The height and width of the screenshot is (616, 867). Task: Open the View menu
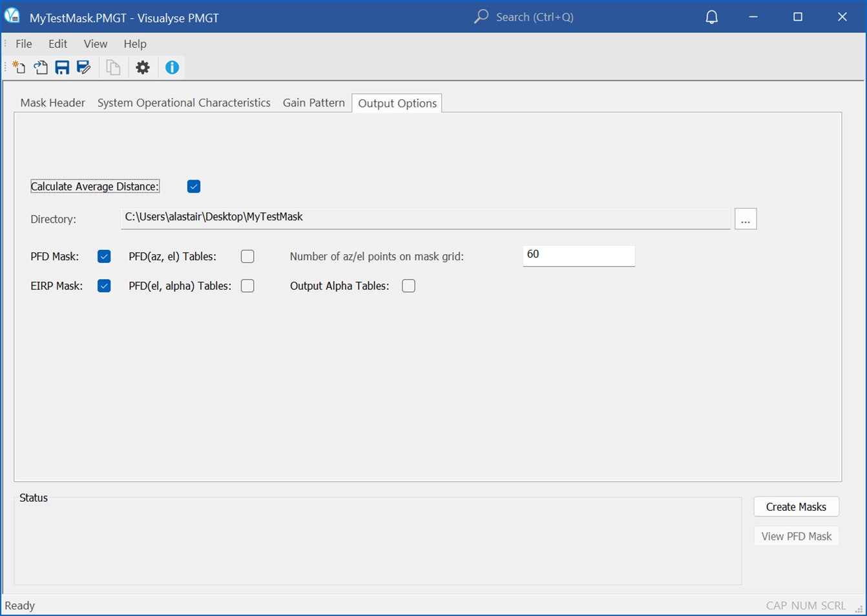(96, 44)
